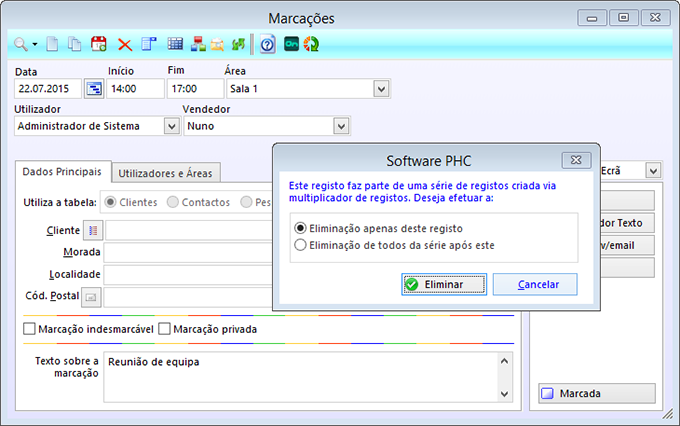Click Cancelar in the Software PHC dialog

pos(535,285)
